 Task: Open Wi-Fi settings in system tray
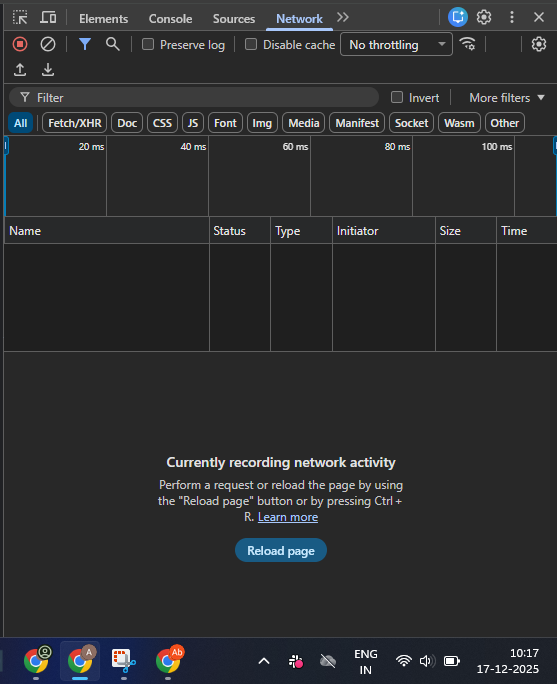(404, 661)
